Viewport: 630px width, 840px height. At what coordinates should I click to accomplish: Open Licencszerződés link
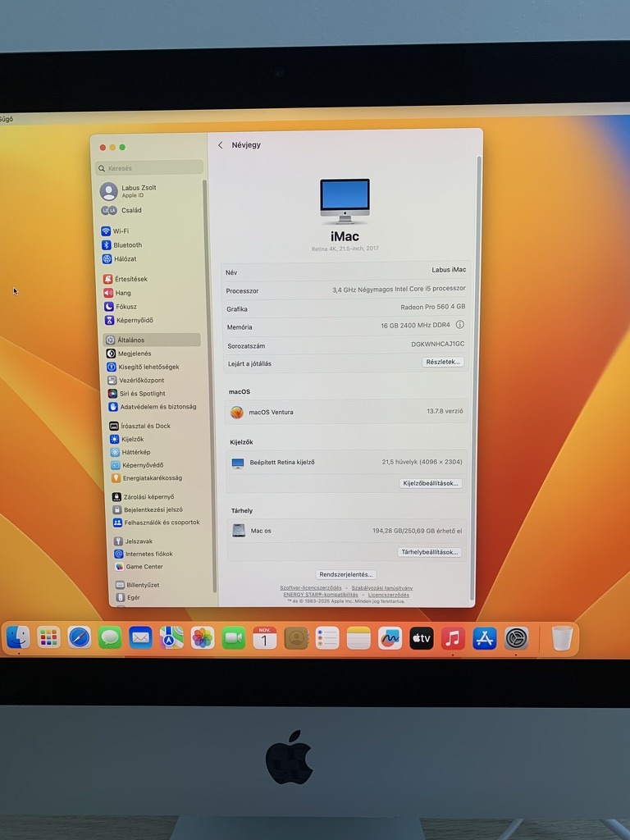tap(388, 595)
